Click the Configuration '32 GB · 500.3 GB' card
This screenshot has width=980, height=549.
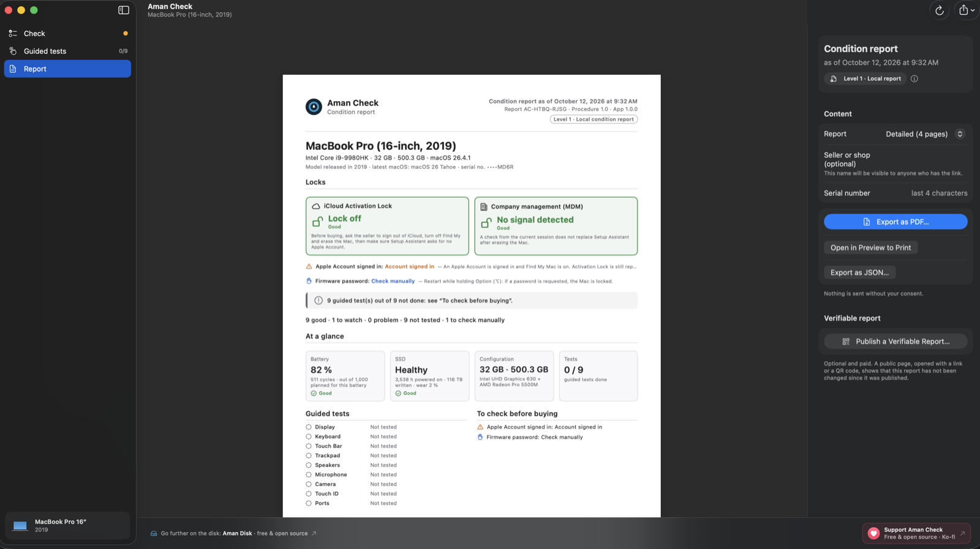514,376
